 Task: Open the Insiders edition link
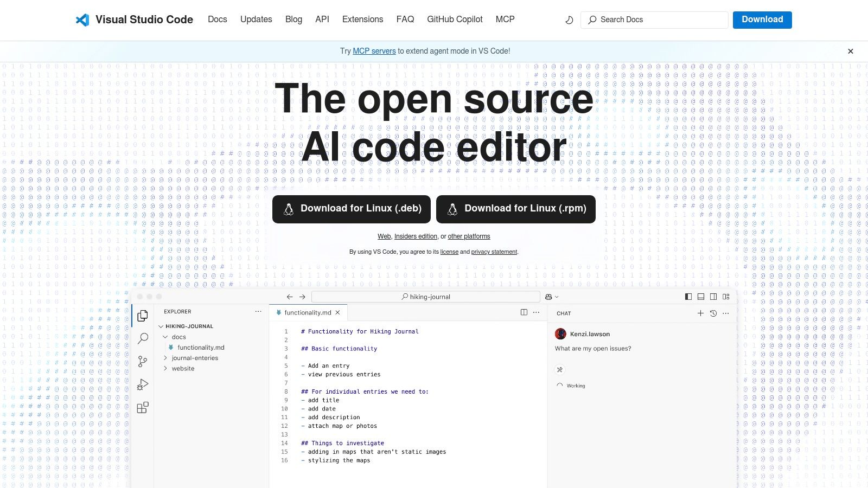416,236
